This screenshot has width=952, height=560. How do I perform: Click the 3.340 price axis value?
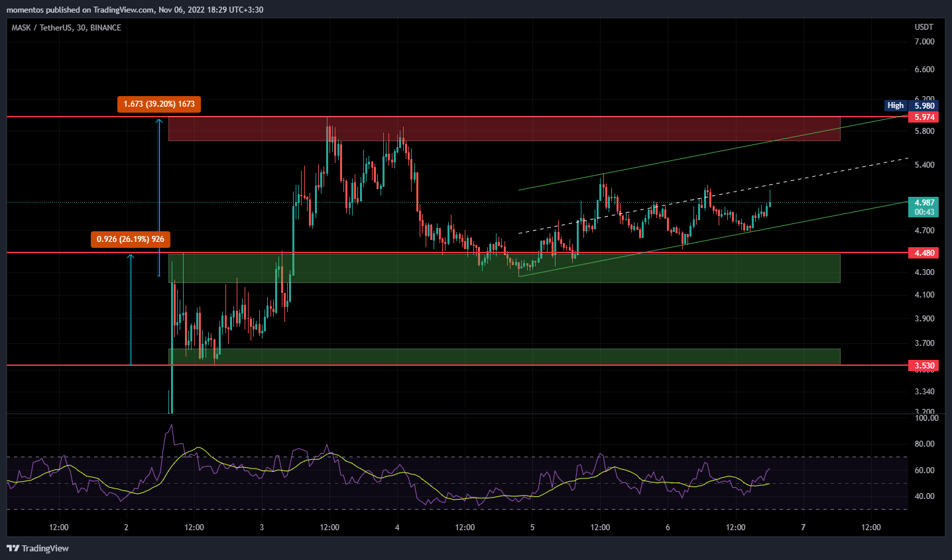tap(924, 392)
